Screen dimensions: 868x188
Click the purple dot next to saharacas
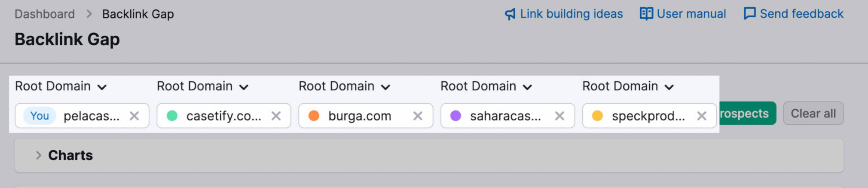point(456,116)
